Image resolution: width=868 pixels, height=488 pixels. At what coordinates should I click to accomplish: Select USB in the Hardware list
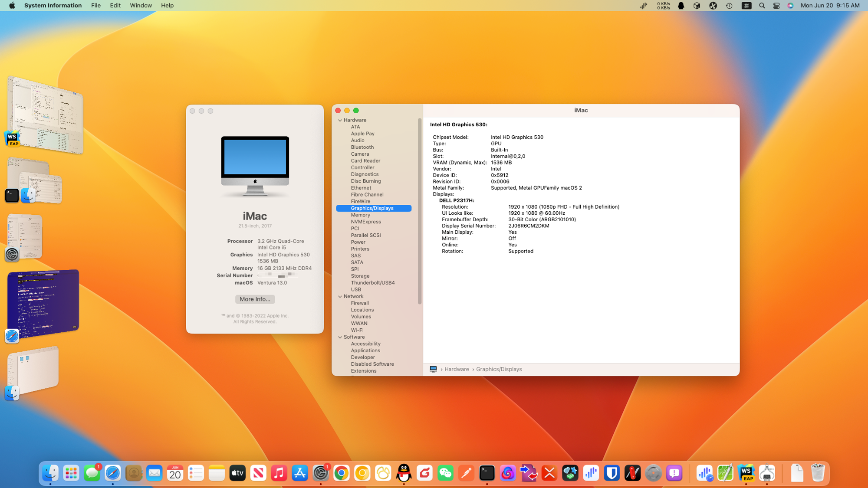pos(356,289)
